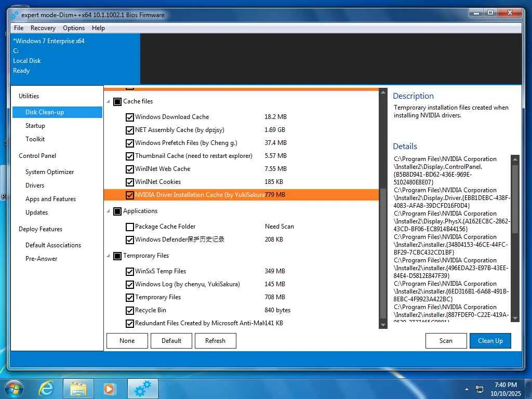This screenshot has width=532, height=399.
Task: Open the Windows Start orb
Action: 14,389
